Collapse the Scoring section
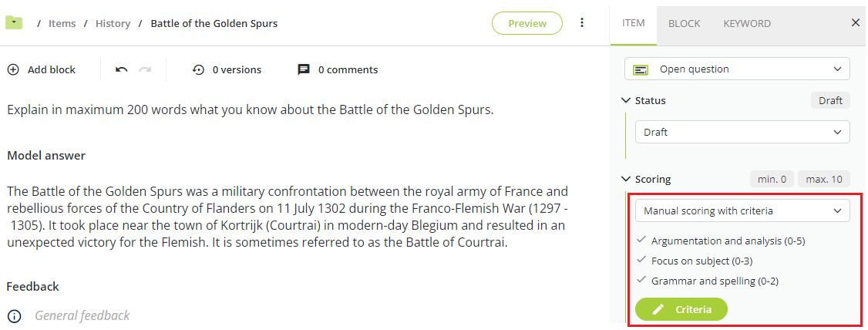Viewport: 868px width, 330px height. [x=626, y=180]
